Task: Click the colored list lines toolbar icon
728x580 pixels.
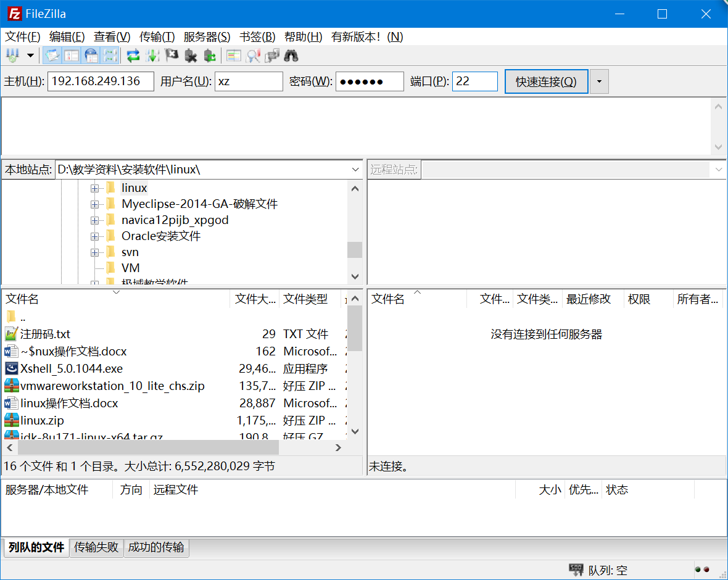Action: 234,56
